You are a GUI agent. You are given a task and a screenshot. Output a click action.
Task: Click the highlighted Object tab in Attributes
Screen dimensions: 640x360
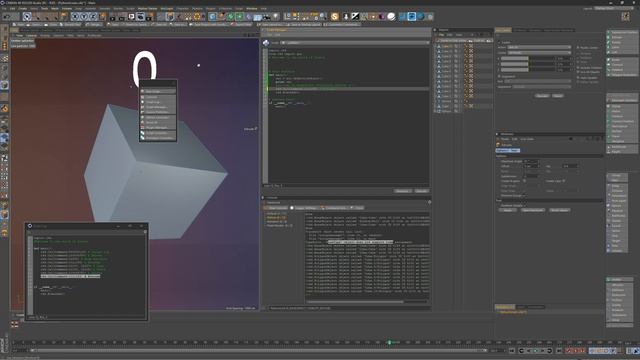(507, 150)
